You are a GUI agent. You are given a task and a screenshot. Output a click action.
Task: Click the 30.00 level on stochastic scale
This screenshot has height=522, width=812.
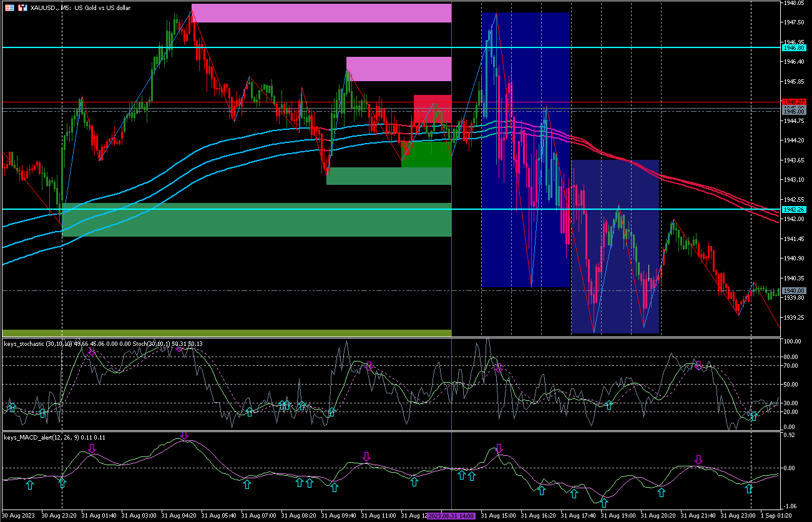[791, 403]
